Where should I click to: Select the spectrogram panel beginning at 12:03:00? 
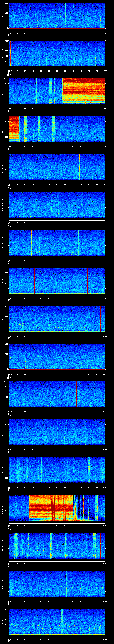(x=57, y=91)
